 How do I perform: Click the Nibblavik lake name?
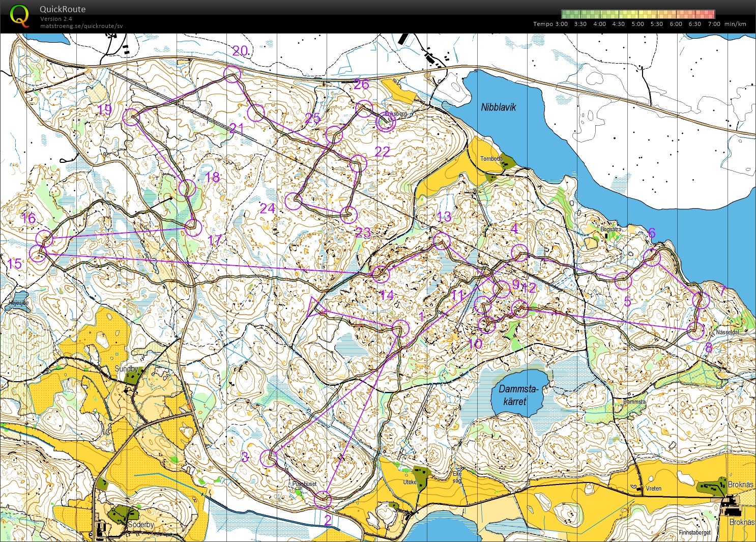click(x=499, y=107)
